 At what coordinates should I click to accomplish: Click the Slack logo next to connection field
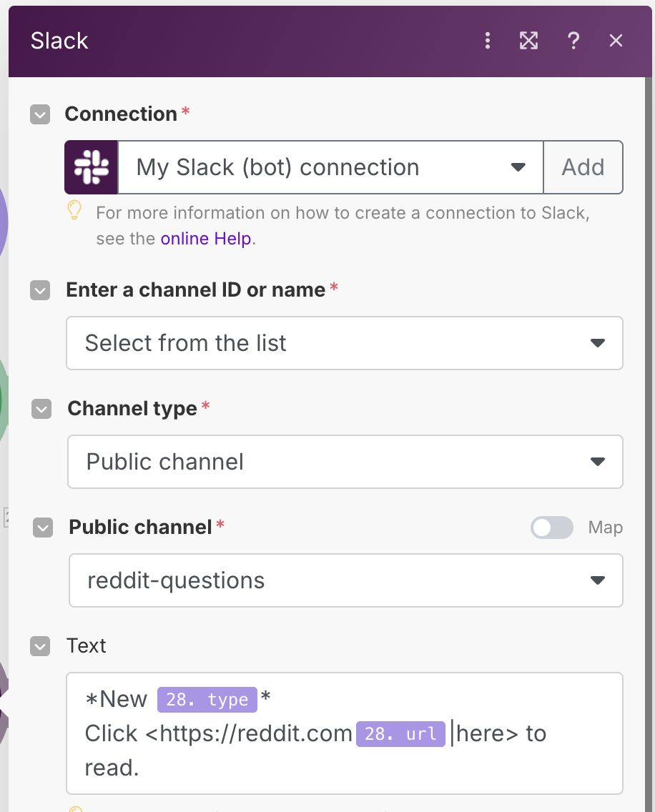pos(91,167)
